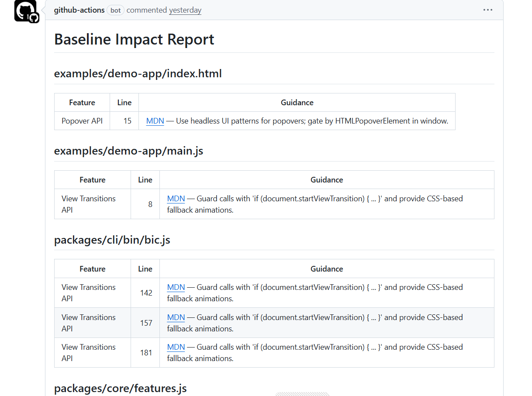Click the examples/demo-app/index.html heading
Image resolution: width=532 pixels, height=396 pixels.
[138, 74]
